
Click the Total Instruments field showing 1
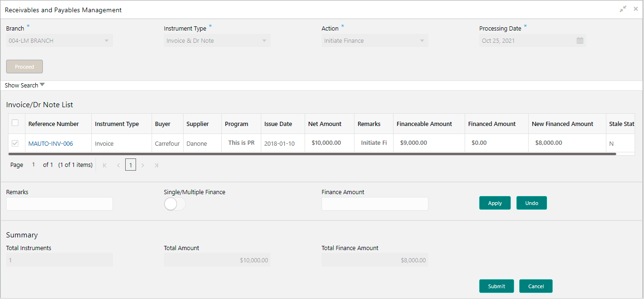(x=59, y=260)
